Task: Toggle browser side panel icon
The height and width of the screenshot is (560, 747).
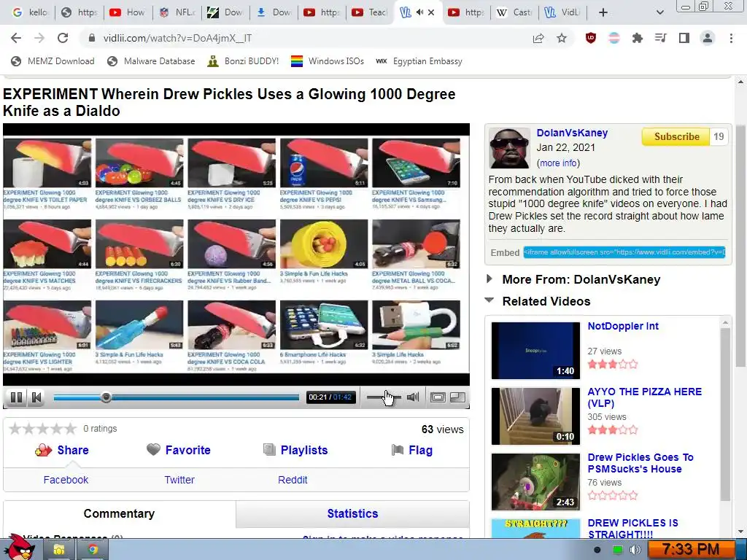Action: tap(684, 38)
